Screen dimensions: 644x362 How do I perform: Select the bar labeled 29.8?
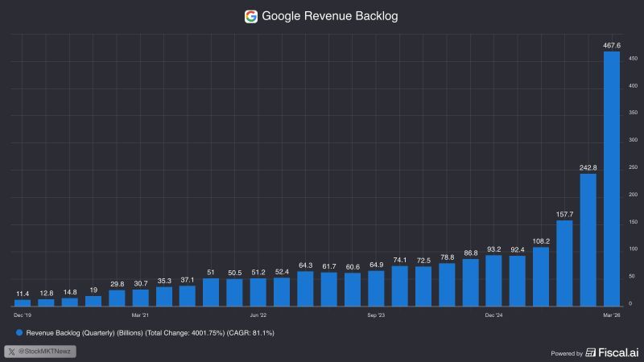tap(117, 298)
